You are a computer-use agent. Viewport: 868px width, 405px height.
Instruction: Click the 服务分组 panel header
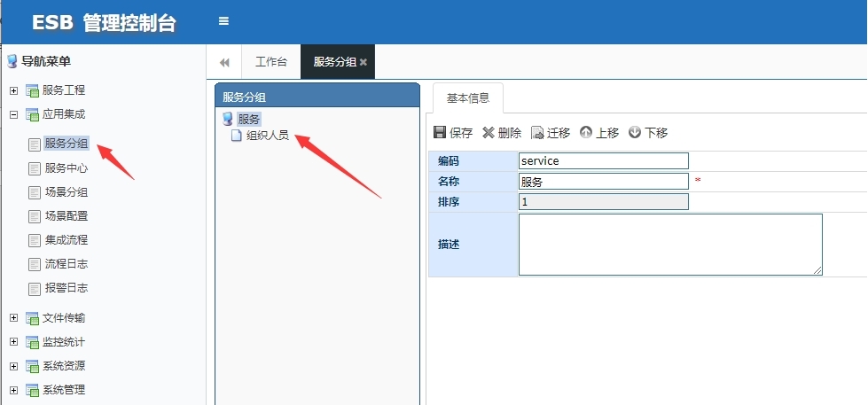(317, 96)
